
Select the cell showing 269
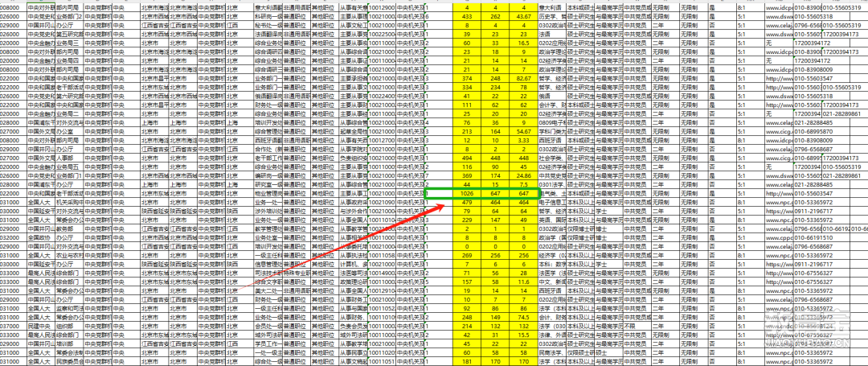467,255
